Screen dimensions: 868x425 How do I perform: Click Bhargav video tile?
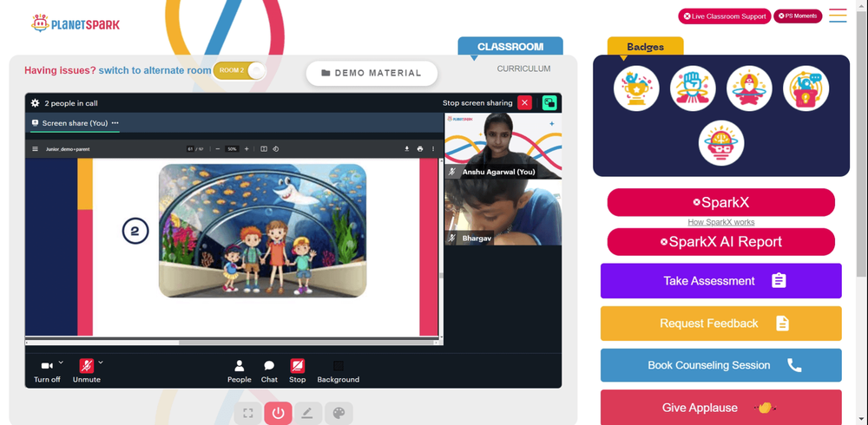[503, 212]
